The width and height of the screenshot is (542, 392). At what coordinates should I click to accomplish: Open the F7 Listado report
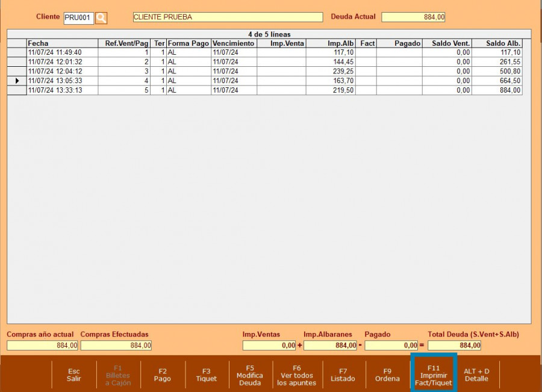pos(343,375)
